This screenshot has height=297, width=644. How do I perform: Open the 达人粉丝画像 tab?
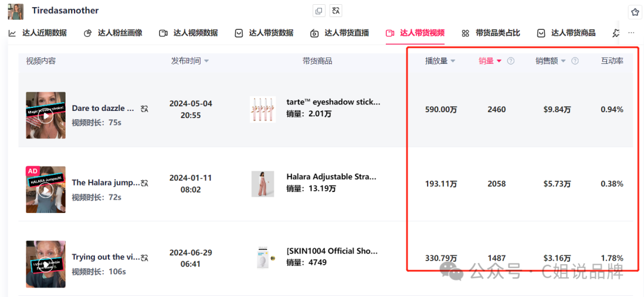(x=113, y=33)
